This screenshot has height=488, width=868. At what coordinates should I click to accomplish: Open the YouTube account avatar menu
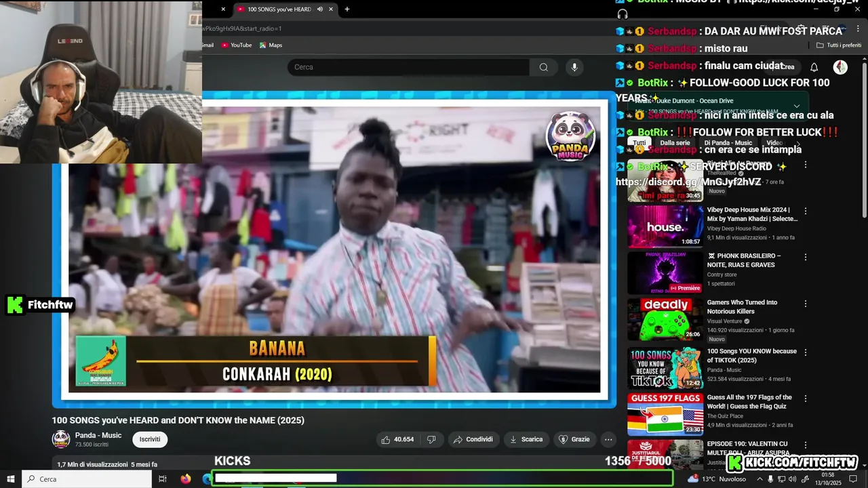(x=840, y=67)
